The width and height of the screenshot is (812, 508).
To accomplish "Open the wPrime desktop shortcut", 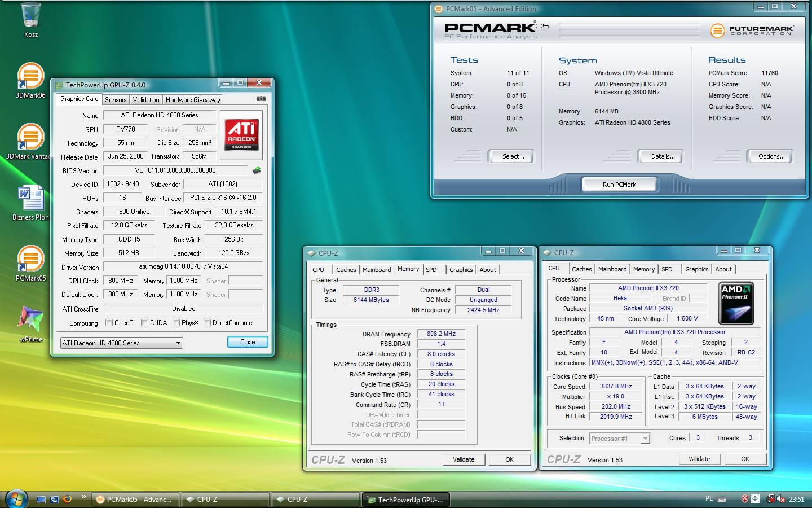I will click(30, 324).
